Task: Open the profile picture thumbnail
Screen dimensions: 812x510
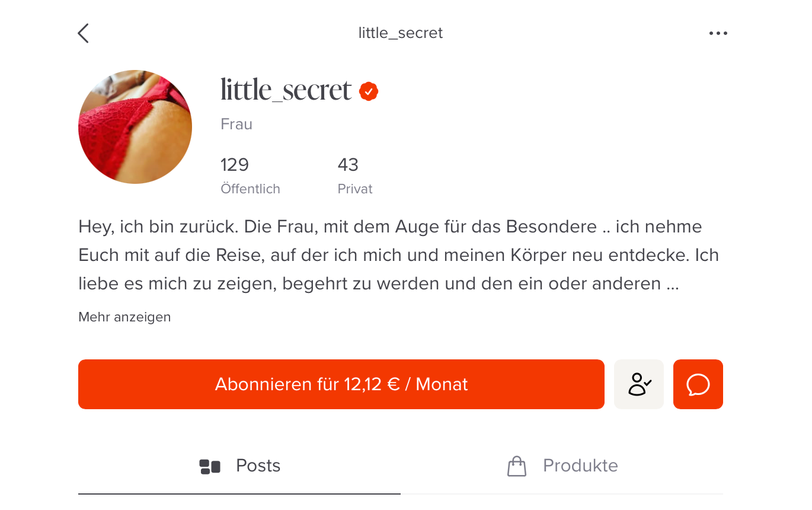Action: click(x=135, y=127)
